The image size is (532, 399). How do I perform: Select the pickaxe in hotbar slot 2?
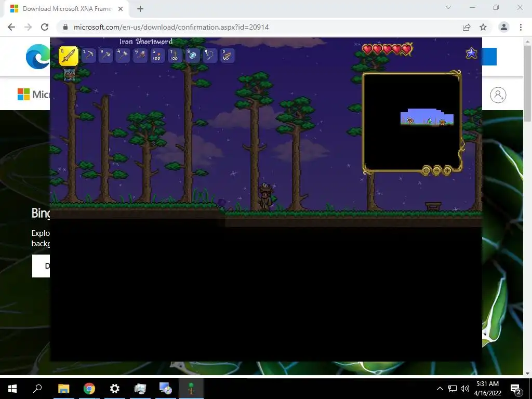point(88,55)
